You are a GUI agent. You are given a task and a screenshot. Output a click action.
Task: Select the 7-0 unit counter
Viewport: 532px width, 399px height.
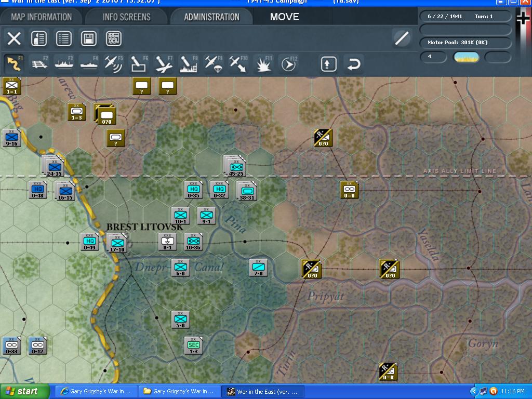[x=259, y=268]
